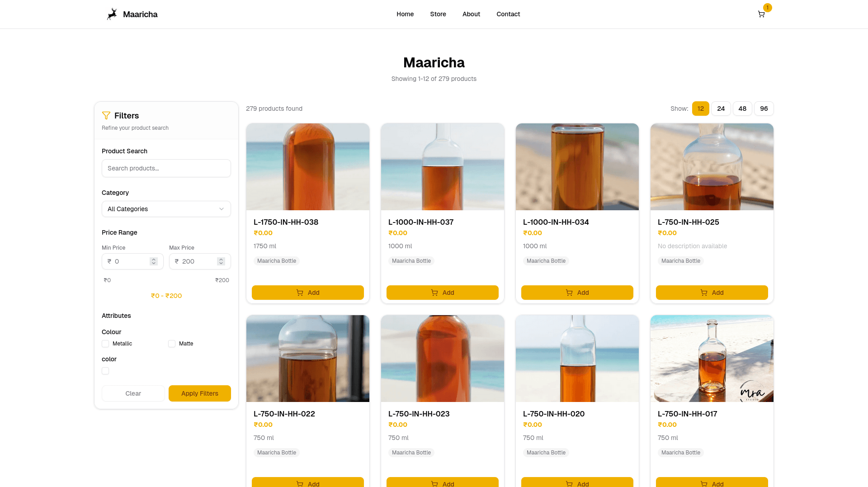Open the shopping cart
868x487 pixels.
(761, 14)
